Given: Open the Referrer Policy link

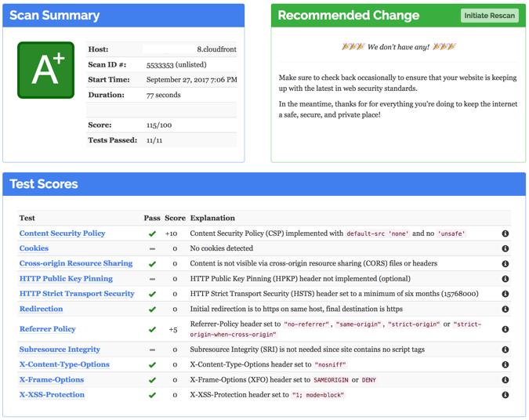Looking at the screenshot, I should coord(48,329).
